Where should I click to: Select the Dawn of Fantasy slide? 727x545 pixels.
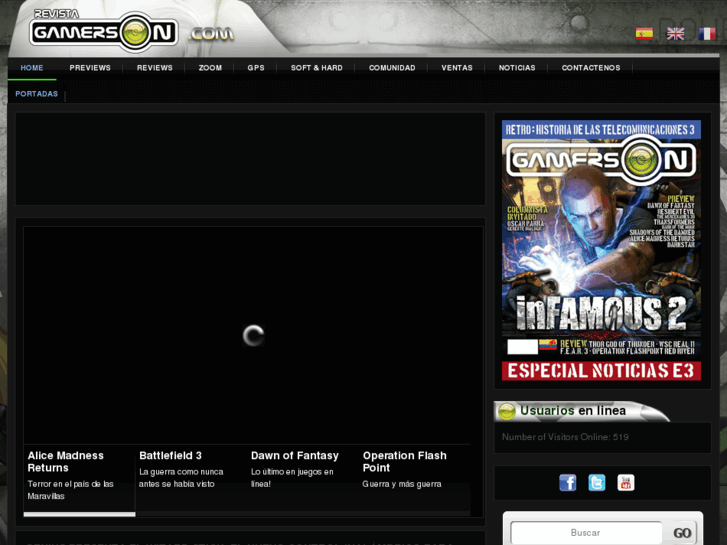pyautogui.click(x=303, y=479)
